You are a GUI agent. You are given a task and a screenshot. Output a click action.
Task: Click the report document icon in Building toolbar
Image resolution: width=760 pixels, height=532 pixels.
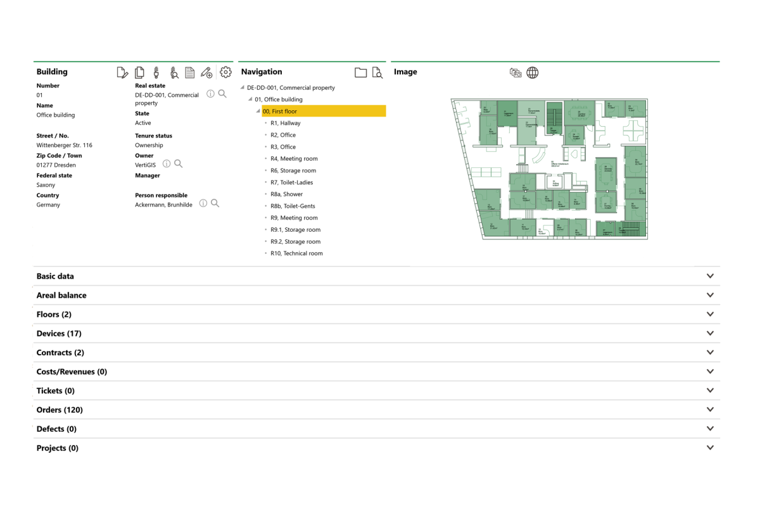[190, 72]
